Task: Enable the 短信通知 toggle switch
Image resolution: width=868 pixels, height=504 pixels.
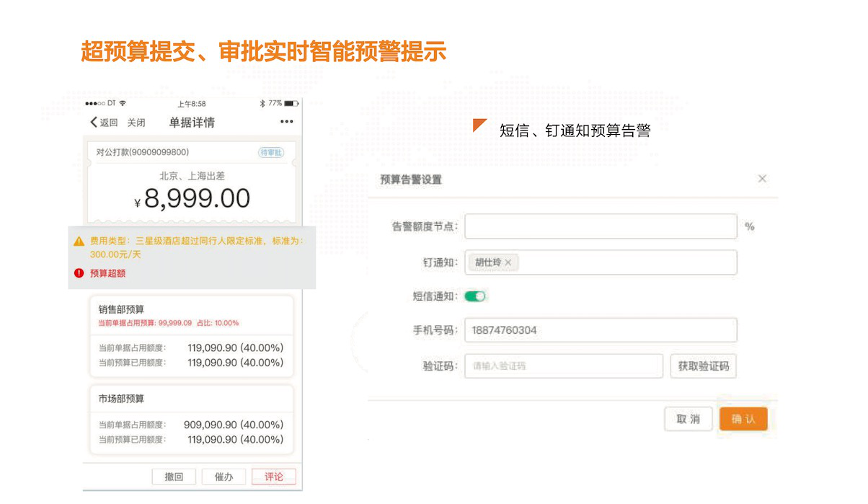Action: (x=475, y=296)
